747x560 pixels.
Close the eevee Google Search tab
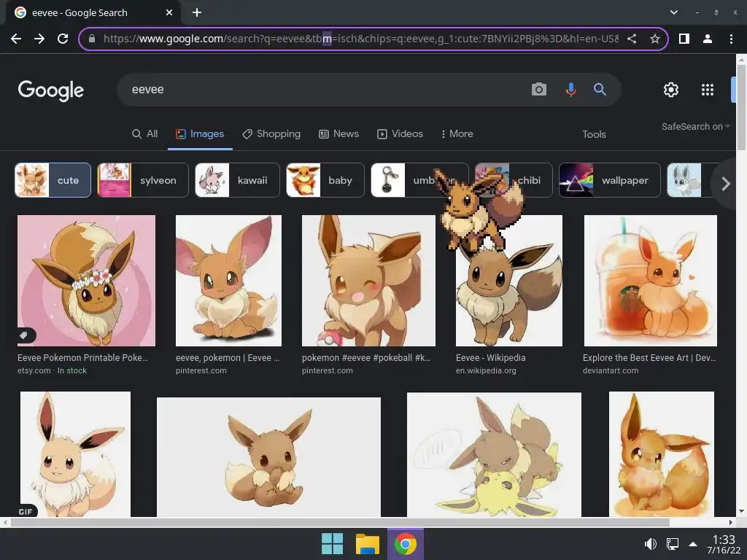point(169,12)
